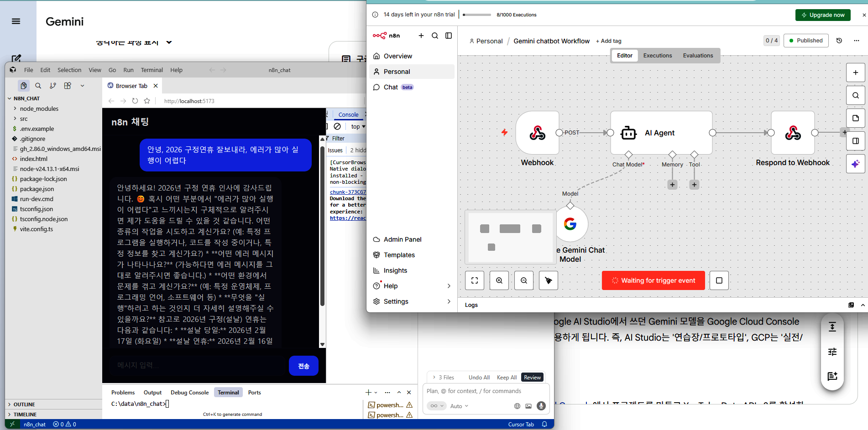Toggle the microphone in Cursor chat box
This screenshot has width=868, height=430.
click(541, 406)
